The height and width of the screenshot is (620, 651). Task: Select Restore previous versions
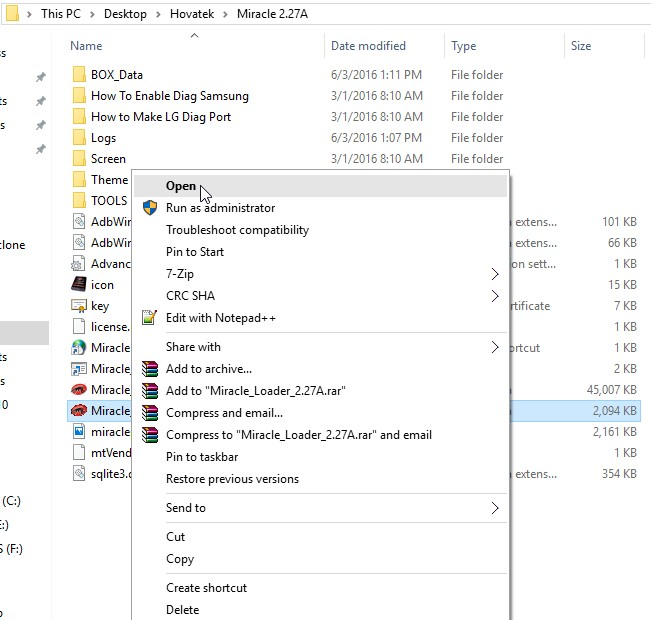tap(320, 479)
